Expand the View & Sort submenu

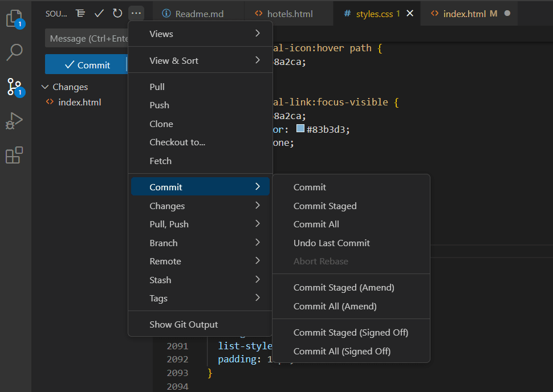click(200, 60)
